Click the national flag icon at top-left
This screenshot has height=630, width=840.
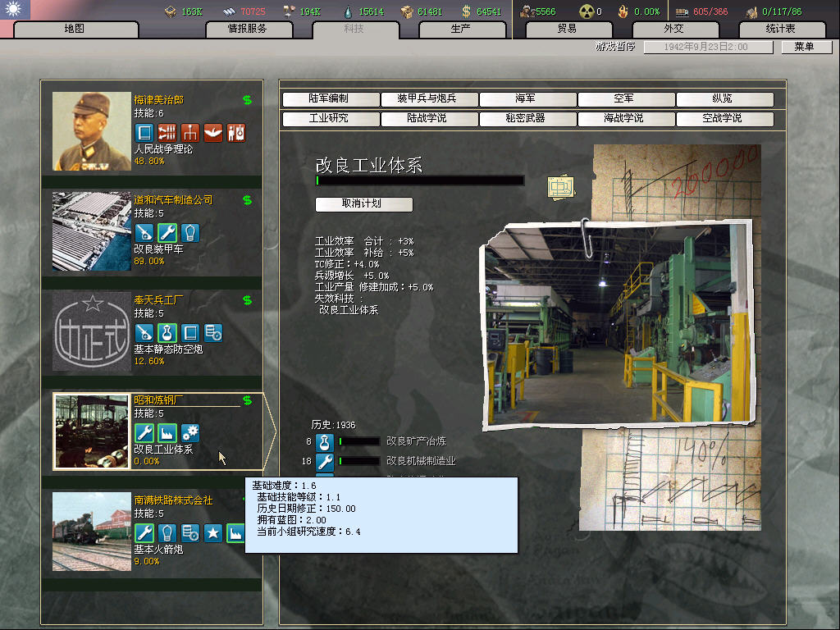(x=15, y=9)
